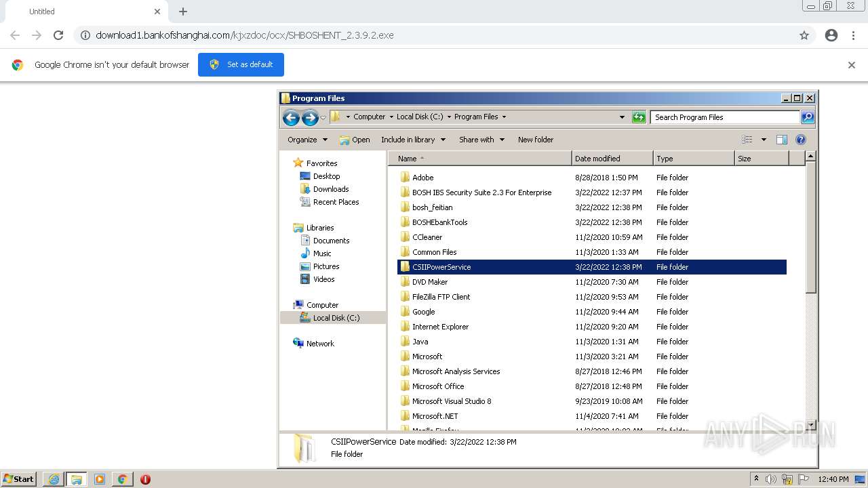Go back in Chrome browser
The image size is (868, 488).
pyautogui.click(x=15, y=35)
